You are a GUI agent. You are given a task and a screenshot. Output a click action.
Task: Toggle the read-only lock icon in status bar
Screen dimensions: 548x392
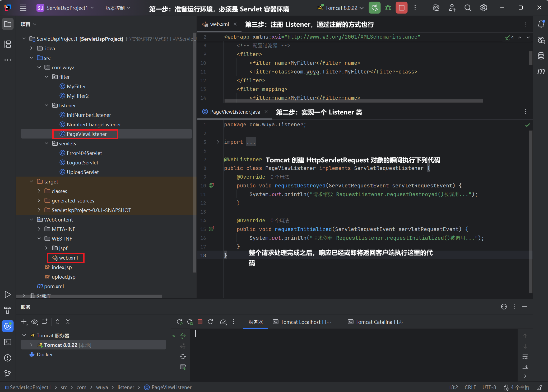539,387
